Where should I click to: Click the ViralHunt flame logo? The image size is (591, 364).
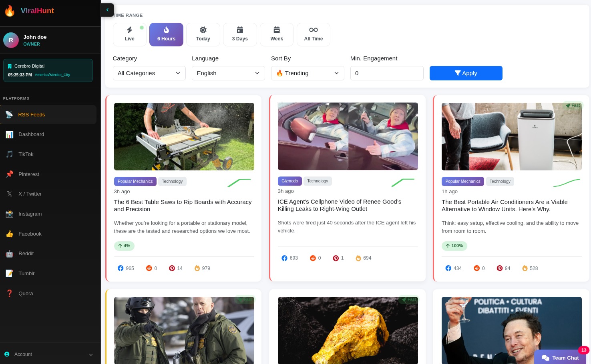(10, 11)
